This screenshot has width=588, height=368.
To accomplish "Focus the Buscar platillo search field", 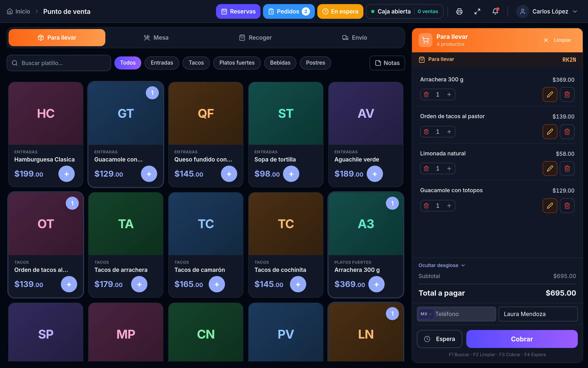I will [x=59, y=63].
